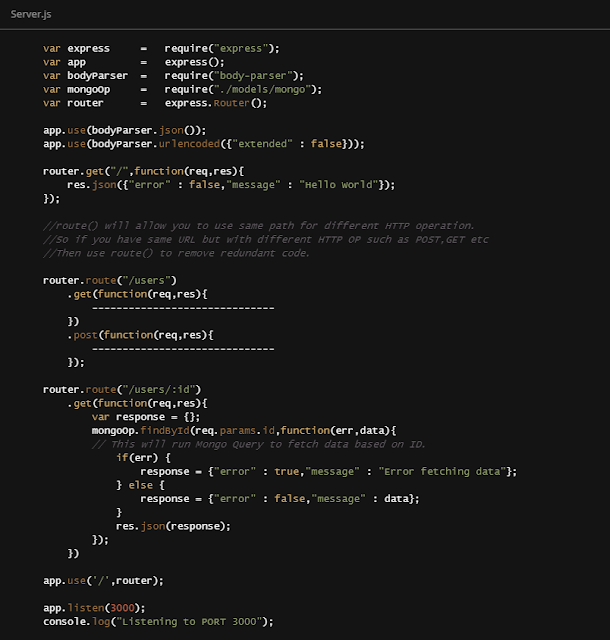The image size is (610, 640).
Task: Click the 'router.route("/users")' line
Action: [x=110, y=281]
